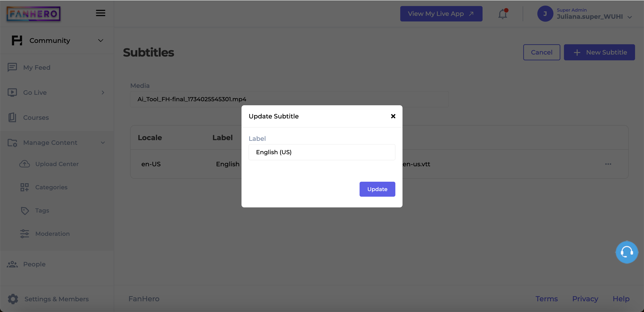Click Cancel on Subtitles page
Screen dimensions: 644x312
tap(542, 52)
